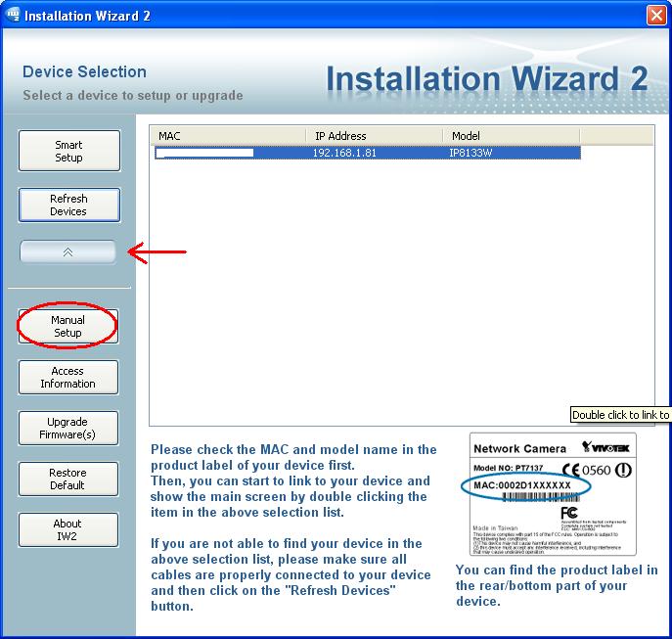Image resolution: width=672 pixels, height=639 pixels.
Task: Close the Installation Wizard 2 window
Action: click(656, 16)
